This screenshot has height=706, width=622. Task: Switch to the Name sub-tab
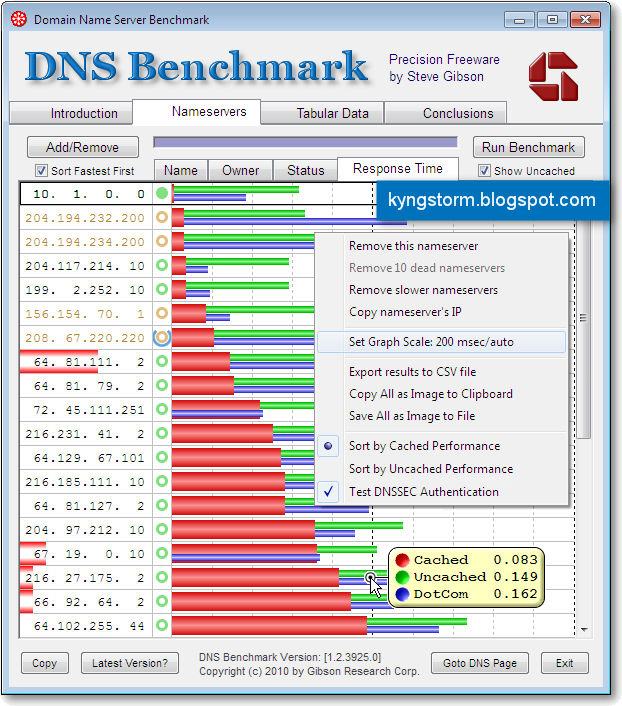[181, 170]
